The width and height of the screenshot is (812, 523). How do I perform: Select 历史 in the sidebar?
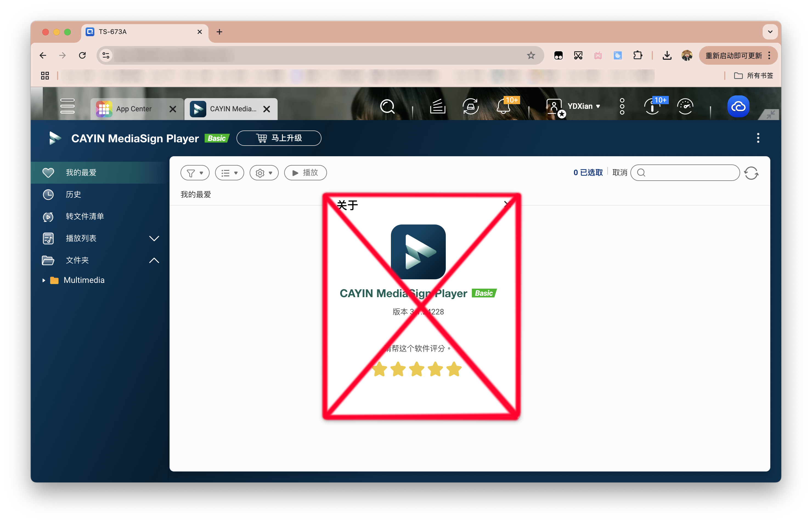(100, 195)
